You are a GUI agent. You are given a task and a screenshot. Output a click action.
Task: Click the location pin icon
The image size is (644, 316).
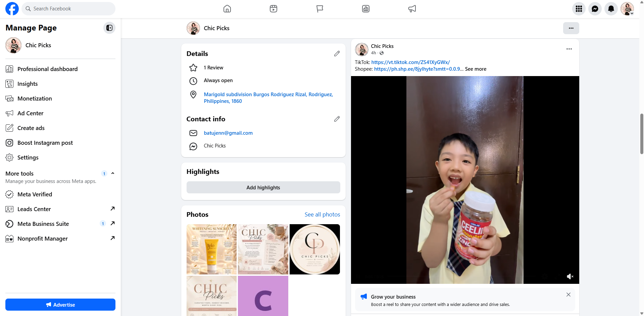(193, 94)
